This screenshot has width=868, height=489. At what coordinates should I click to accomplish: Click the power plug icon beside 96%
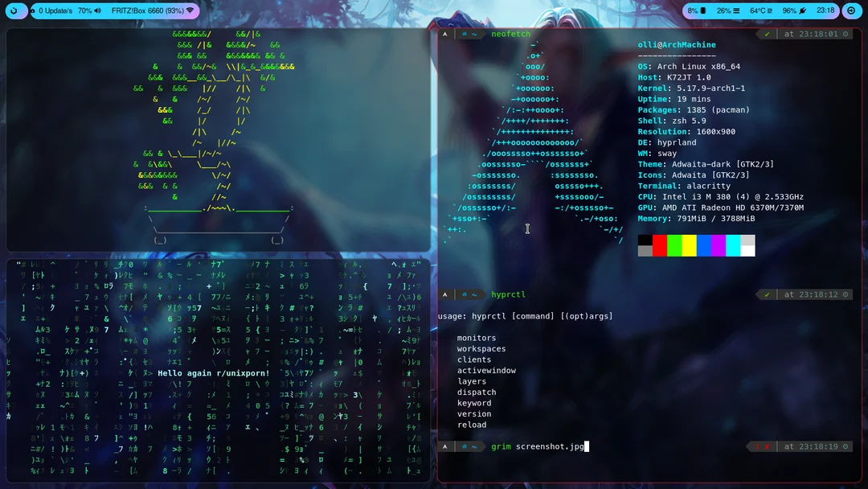pos(803,10)
